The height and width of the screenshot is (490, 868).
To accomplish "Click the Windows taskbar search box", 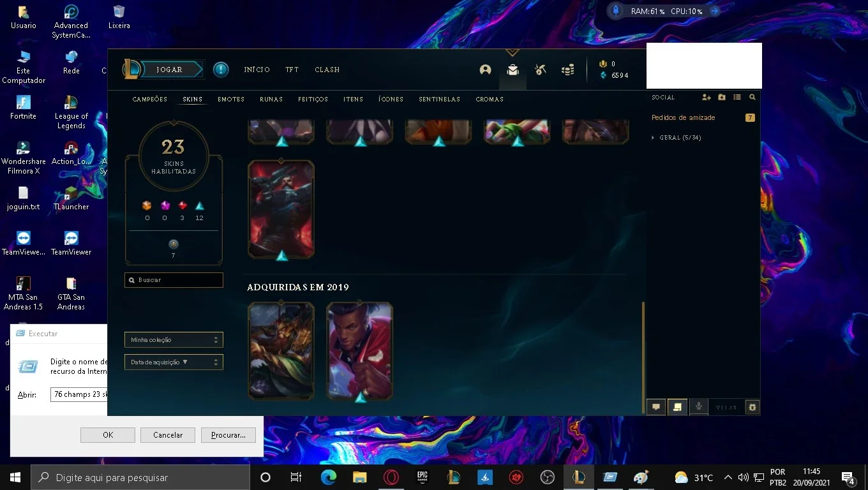I will tap(140, 477).
